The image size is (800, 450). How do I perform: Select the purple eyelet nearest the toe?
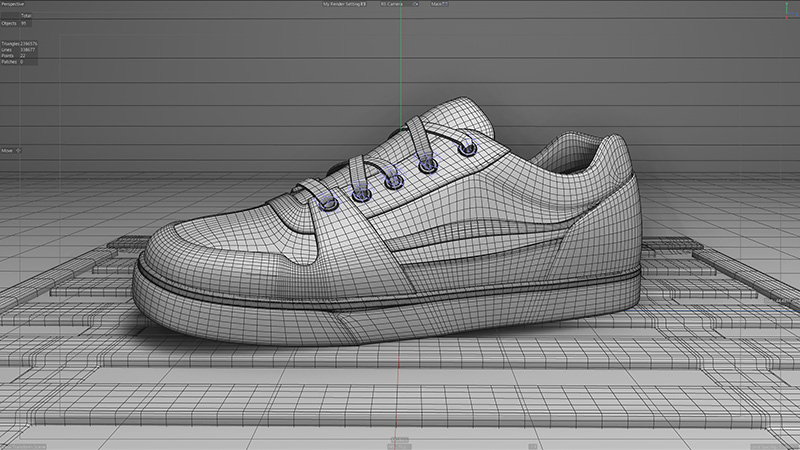[x=329, y=201]
